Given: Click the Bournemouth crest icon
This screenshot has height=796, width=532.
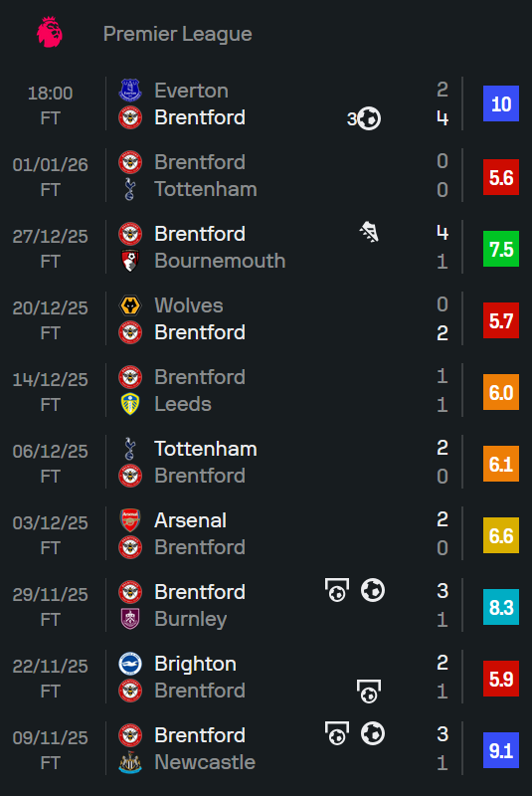Looking at the screenshot, I should click(130, 261).
